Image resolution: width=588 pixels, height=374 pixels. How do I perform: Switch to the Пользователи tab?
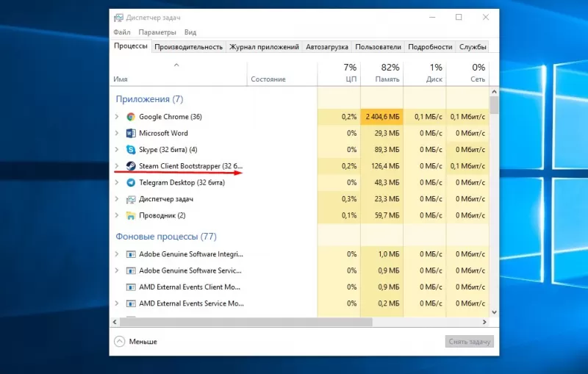click(378, 47)
